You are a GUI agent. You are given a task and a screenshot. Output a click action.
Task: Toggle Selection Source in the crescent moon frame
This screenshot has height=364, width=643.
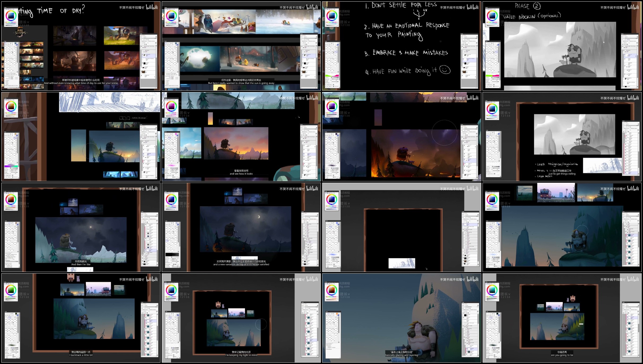(x=309, y=219)
